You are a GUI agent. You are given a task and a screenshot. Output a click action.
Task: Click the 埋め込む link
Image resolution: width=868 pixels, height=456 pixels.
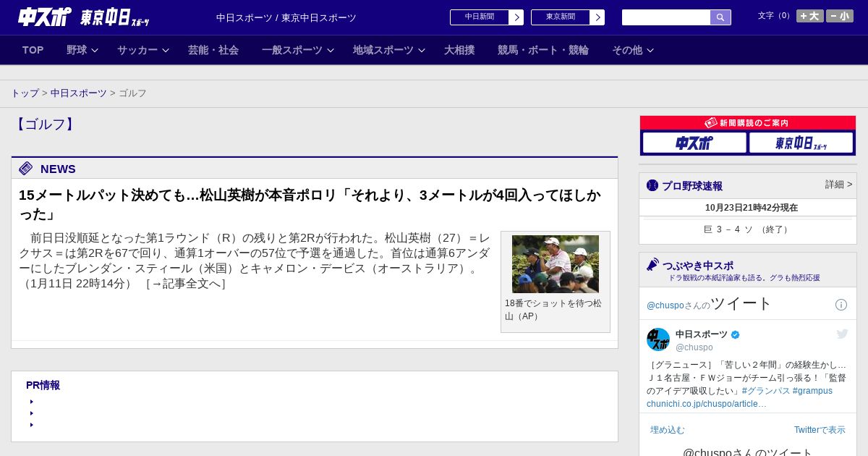click(x=667, y=430)
